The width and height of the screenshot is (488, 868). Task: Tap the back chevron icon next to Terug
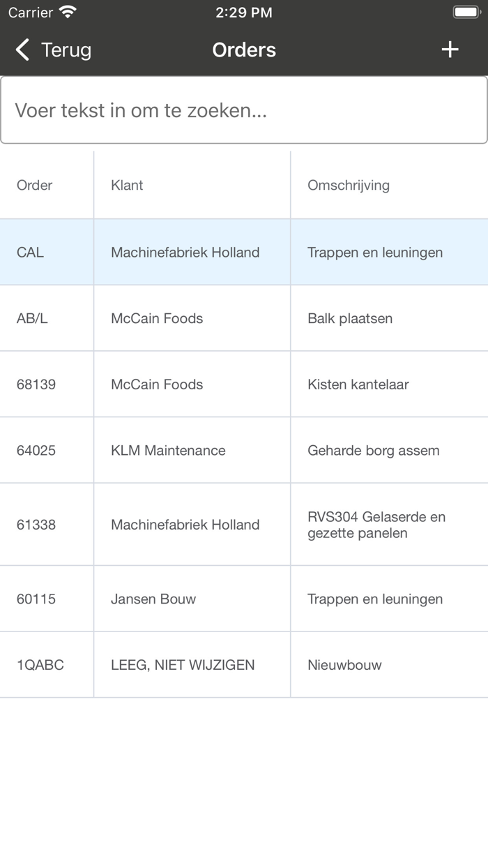(22, 50)
